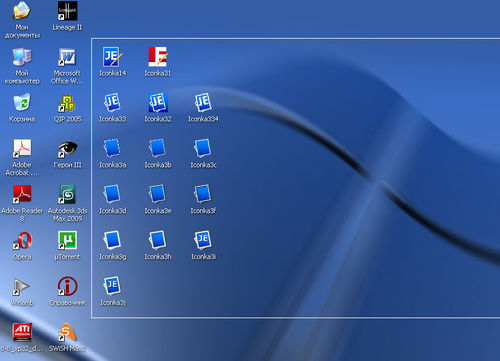Click the Iconka3e icon

click(157, 194)
